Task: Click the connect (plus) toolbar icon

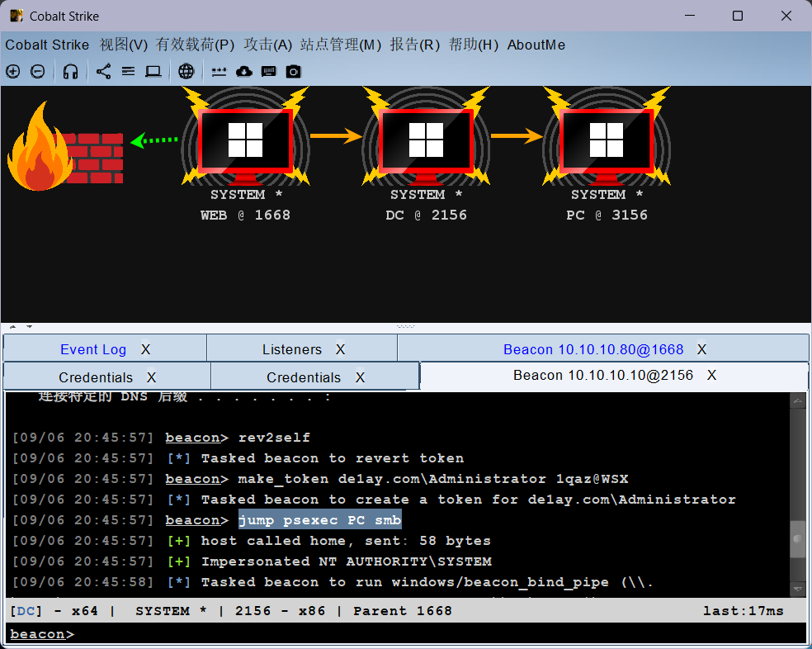Action: (x=13, y=72)
